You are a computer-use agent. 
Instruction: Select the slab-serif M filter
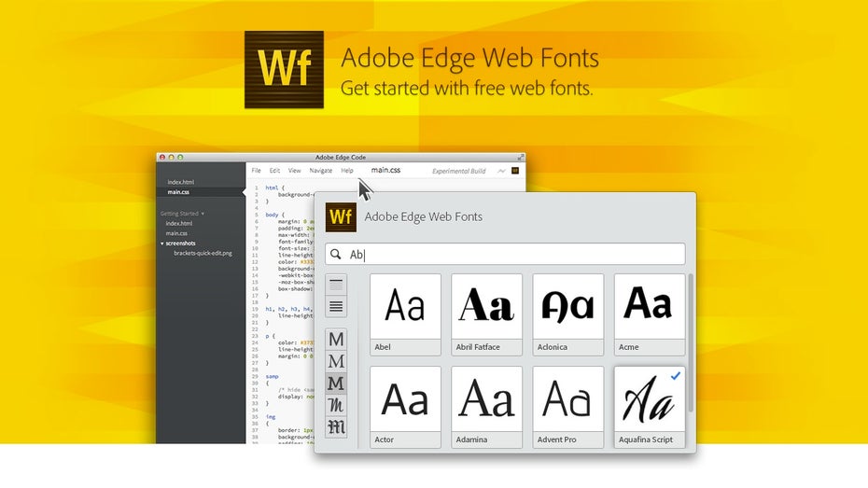pyautogui.click(x=336, y=383)
